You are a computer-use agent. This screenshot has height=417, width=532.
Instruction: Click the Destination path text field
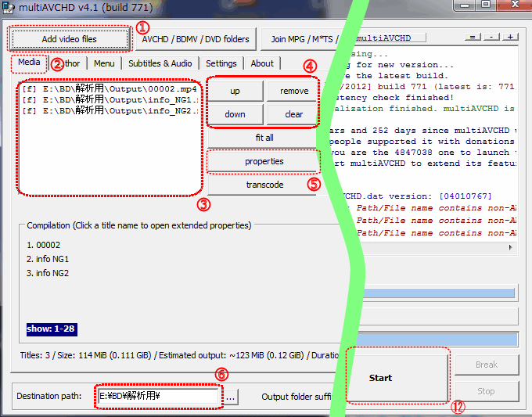click(156, 397)
